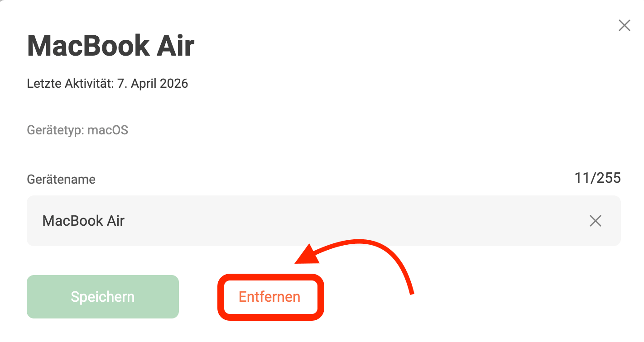Click the 11/255 character counter
Viewport: 644px width, 342px height.
pyautogui.click(x=597, y=178)
